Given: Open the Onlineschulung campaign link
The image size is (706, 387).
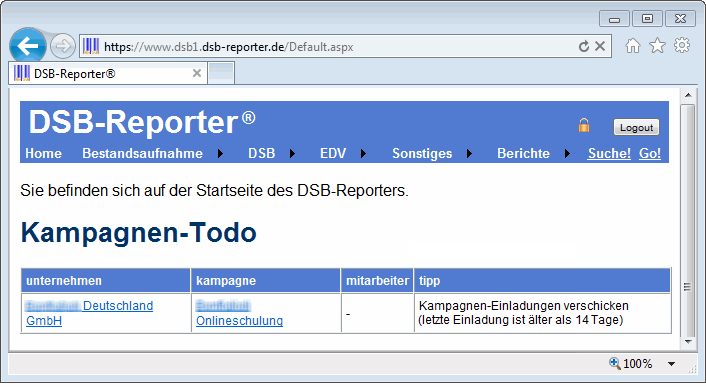Looking at the screenshot, I should 240,313.
